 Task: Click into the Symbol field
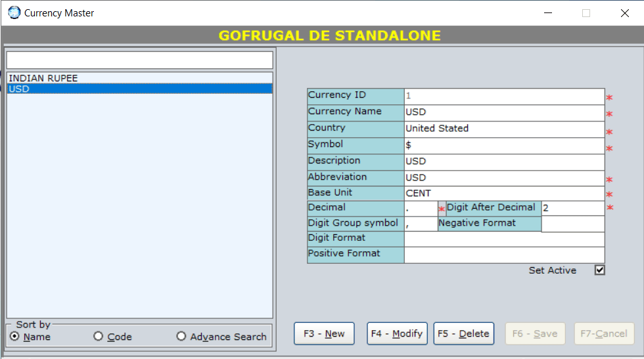(x=503, y=145)
